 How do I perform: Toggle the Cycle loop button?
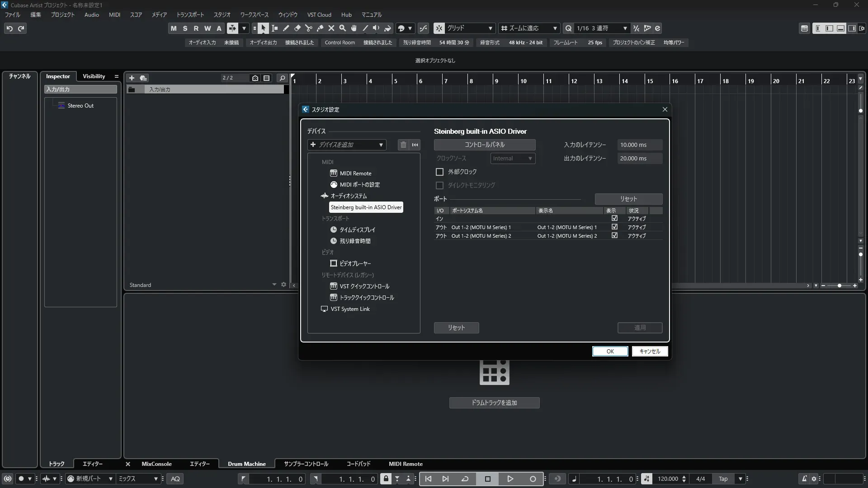[465, 479]
